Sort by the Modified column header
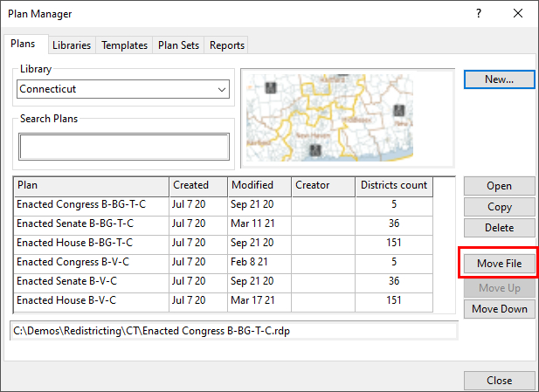This screenshot has height=392, width=539. tap(259, 185)
